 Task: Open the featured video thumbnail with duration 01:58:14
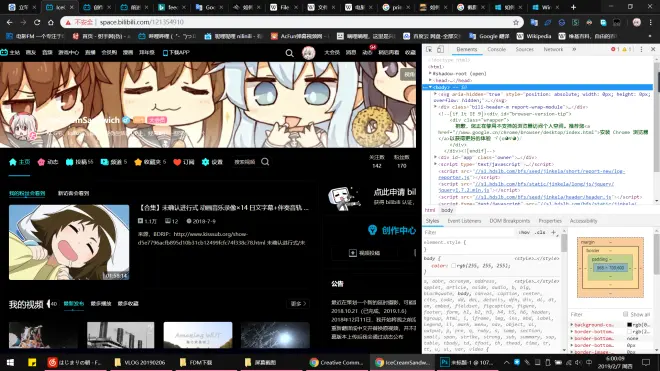[x=69, y=242]
